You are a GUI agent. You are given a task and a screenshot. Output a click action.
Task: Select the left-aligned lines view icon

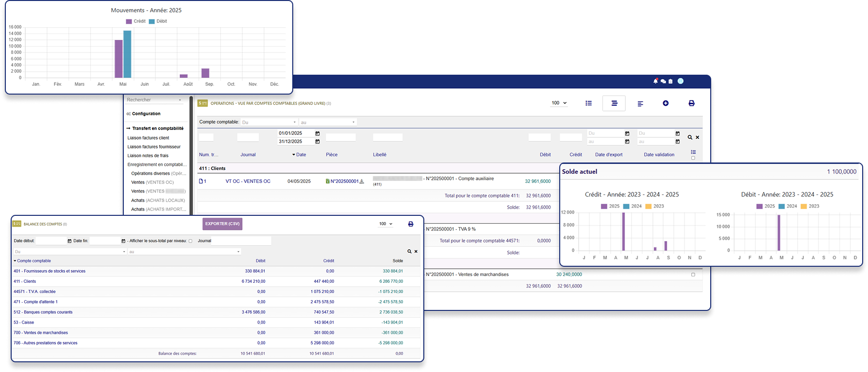click(x=640, y=103)
